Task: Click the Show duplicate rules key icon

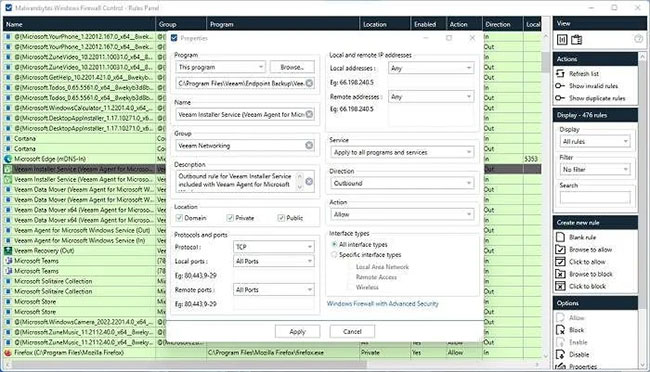Action: click(x=560, y=98)
